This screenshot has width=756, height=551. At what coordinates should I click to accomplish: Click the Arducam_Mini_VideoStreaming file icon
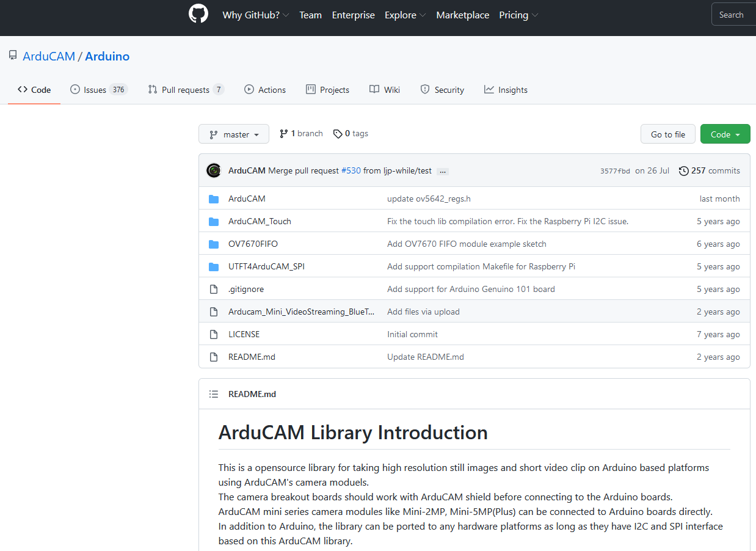click(214, 312)
